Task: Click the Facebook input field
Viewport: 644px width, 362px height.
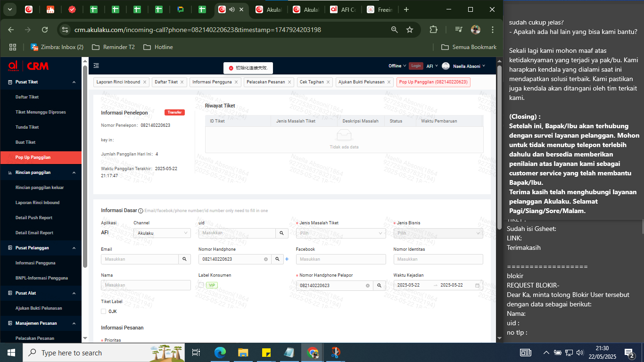Action: tap(341, 259)
